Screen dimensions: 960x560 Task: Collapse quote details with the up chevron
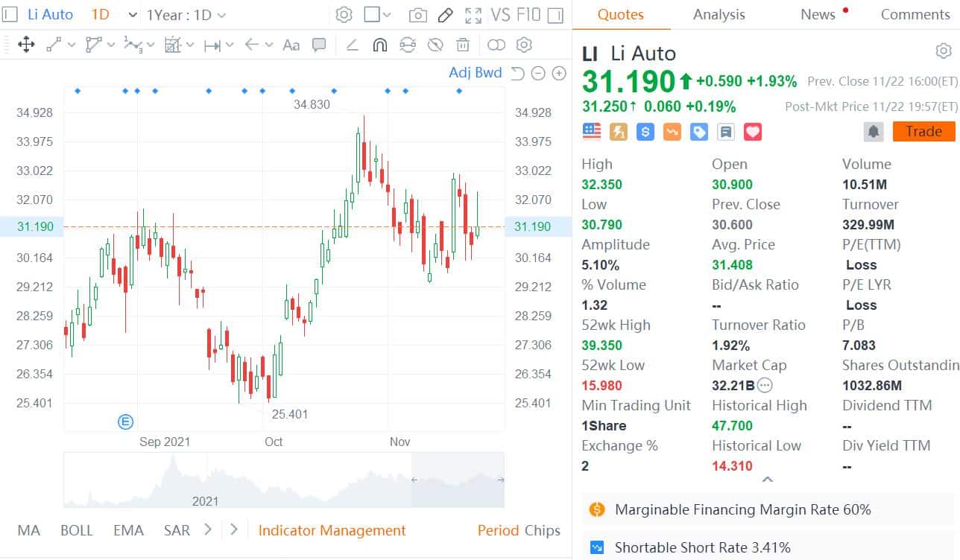point(767,480)
